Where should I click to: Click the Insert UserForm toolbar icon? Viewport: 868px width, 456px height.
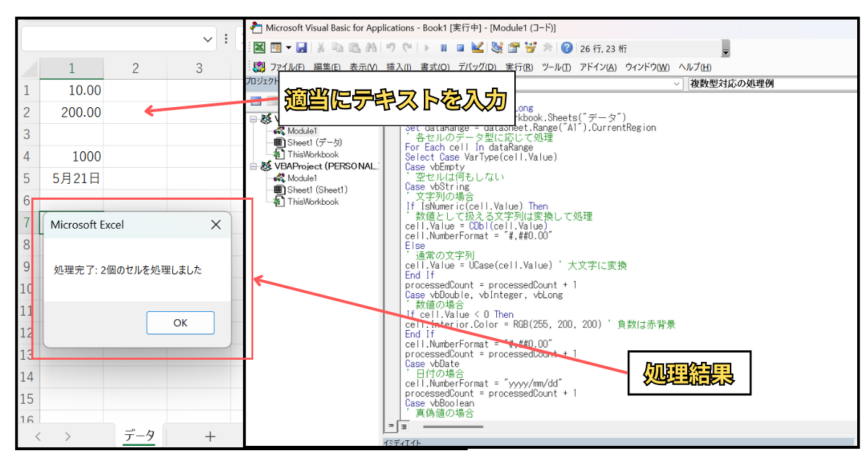[276, 48]
